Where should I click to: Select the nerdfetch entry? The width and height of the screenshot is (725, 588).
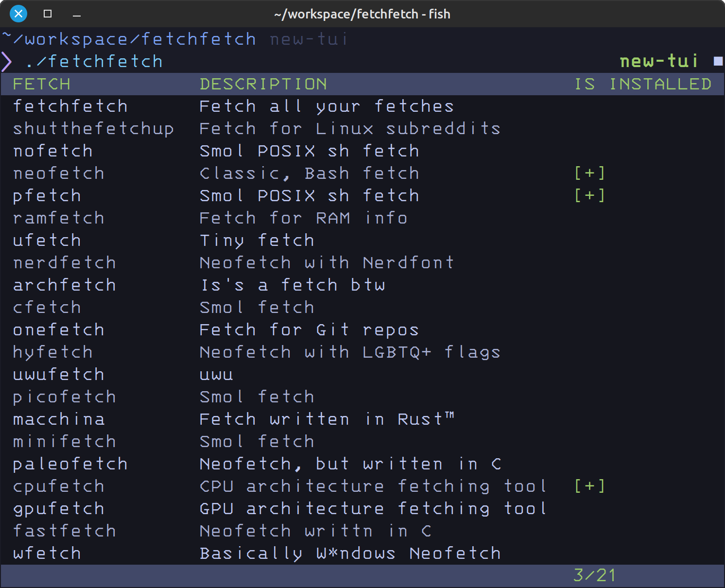(65, 263)
